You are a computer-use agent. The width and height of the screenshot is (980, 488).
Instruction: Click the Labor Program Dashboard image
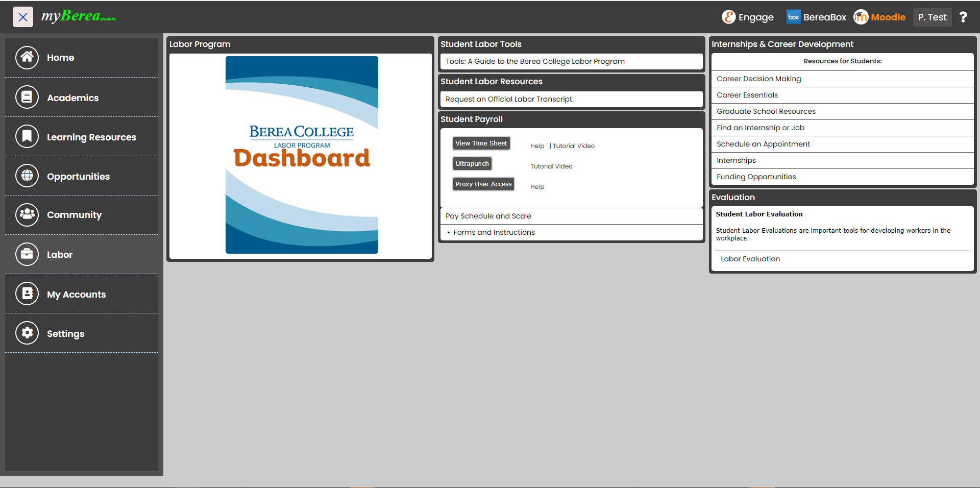pyautogui.click(x=302, y=155)
